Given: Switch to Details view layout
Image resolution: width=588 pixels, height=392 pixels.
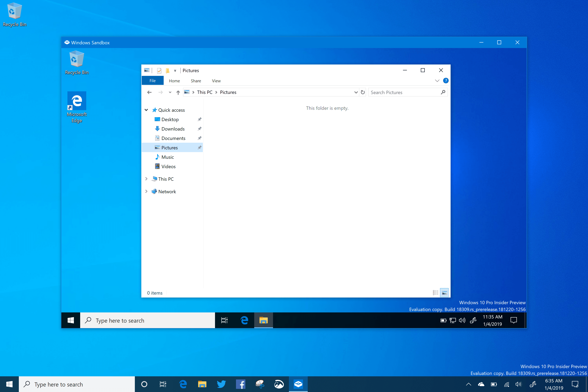Looking at the screenshot, I should pyautogui.click(x=436, y=293).
